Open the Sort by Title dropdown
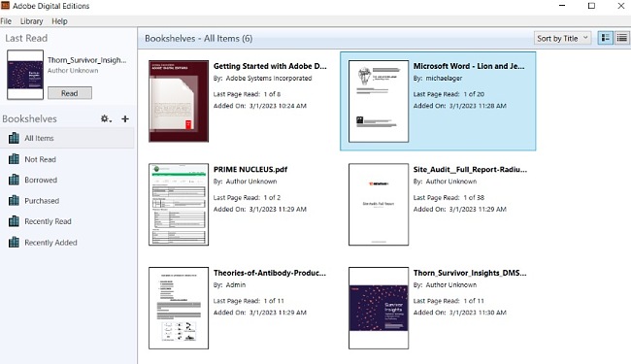631x364 pixels. tap(563, 38)
